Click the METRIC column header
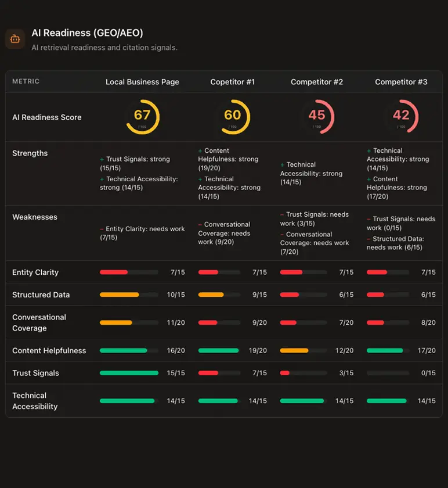Viewport: 448px width, 488px height. (x=26, y=81)
